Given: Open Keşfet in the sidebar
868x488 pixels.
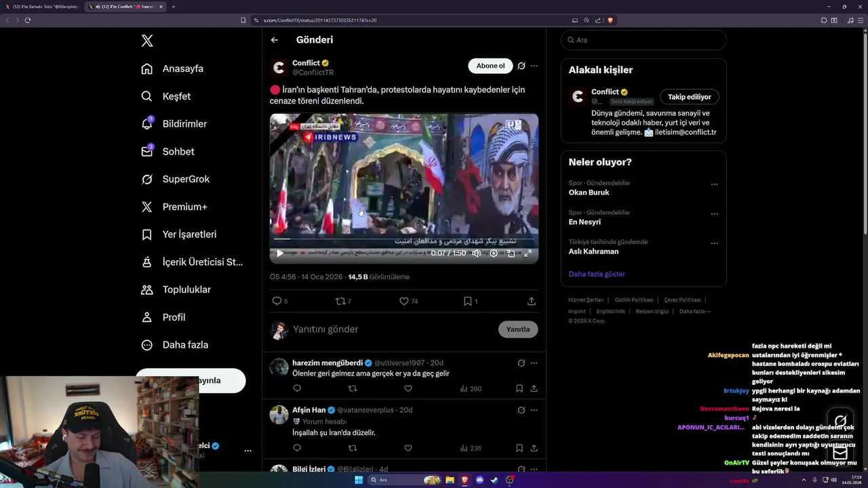Looking at the screenshot, I should point(166,96).
